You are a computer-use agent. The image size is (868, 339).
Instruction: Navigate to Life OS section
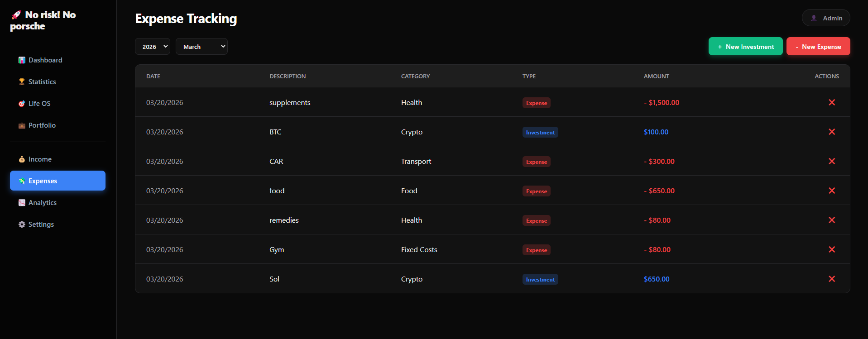[39, 104]
